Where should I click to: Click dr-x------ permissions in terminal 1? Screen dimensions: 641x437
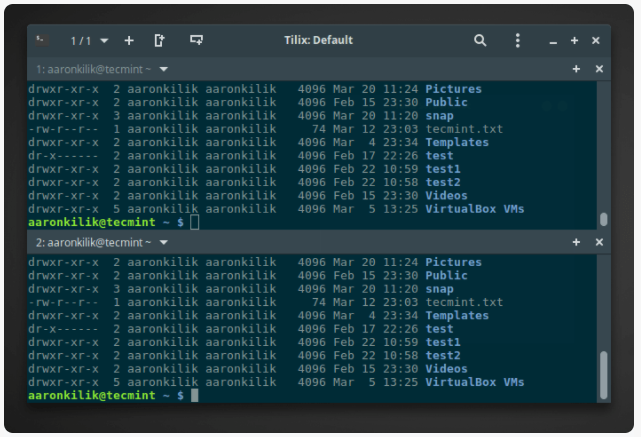63,156
